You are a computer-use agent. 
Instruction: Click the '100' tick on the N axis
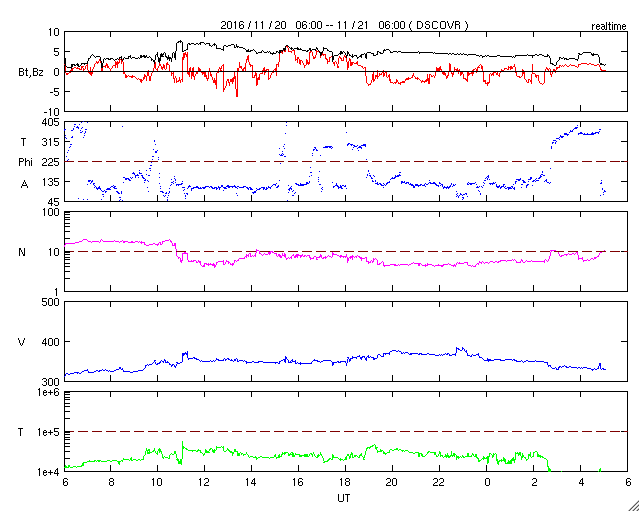click(51, 213)
